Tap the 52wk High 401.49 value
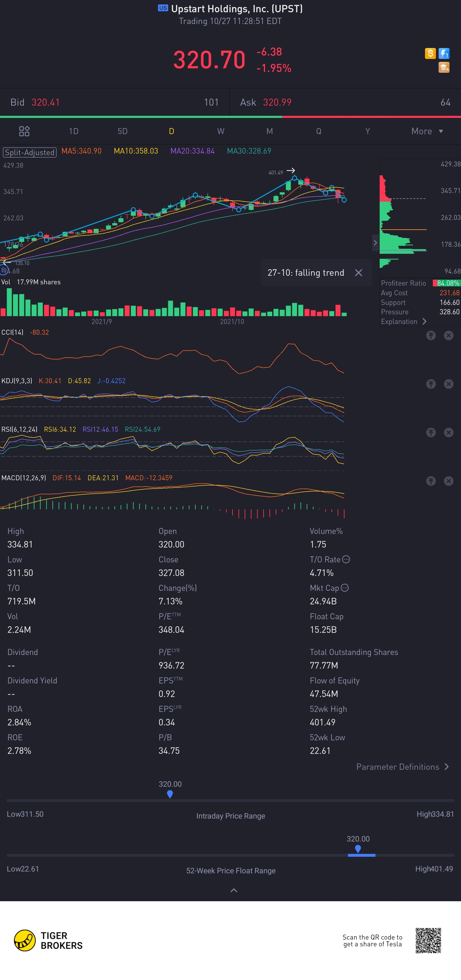 pyautogui.click(x=323, y=722)
